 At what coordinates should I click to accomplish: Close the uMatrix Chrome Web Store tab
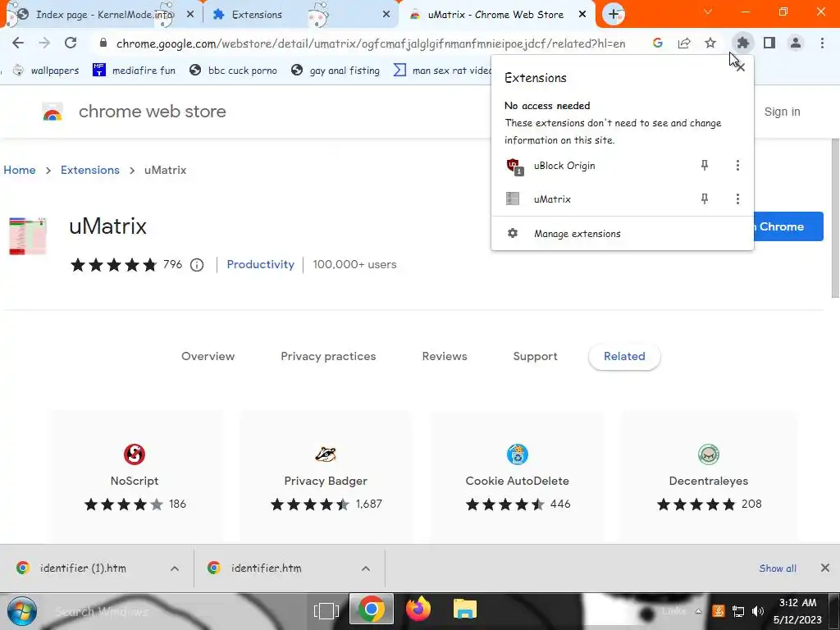[x=582, y=15]
